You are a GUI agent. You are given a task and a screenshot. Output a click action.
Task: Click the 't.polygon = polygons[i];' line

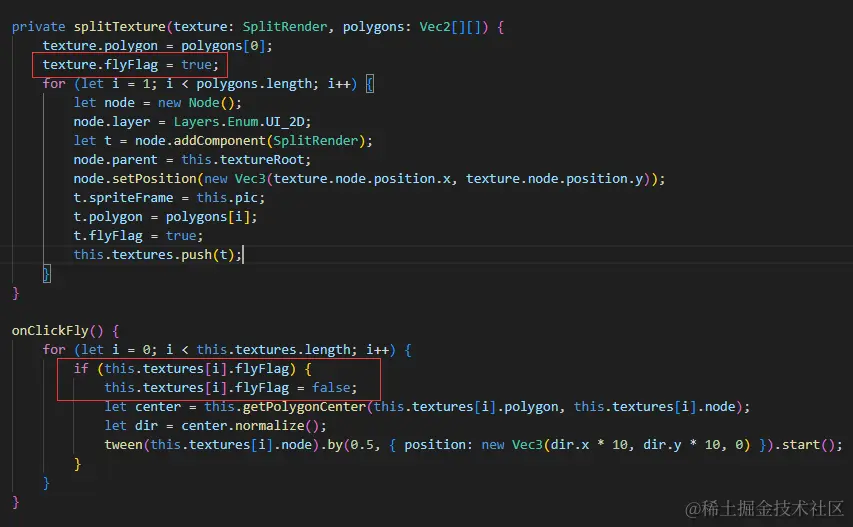point(165,217)
